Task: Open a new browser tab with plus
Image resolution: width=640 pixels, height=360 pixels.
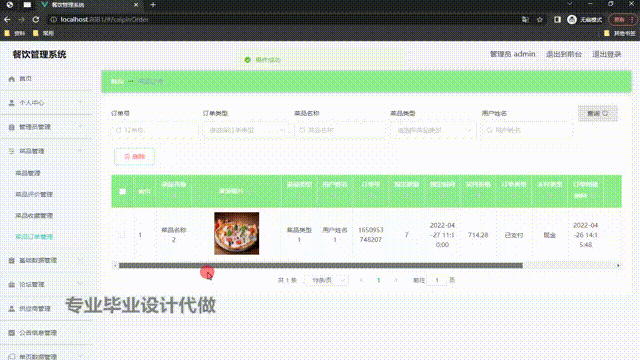Action: pyautogui.click(x=153, y=5)
